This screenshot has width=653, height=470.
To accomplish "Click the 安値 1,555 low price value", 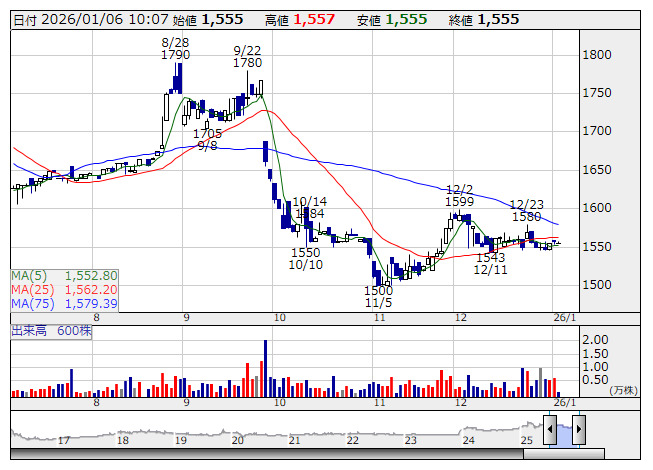I will (x=392, y=20).
